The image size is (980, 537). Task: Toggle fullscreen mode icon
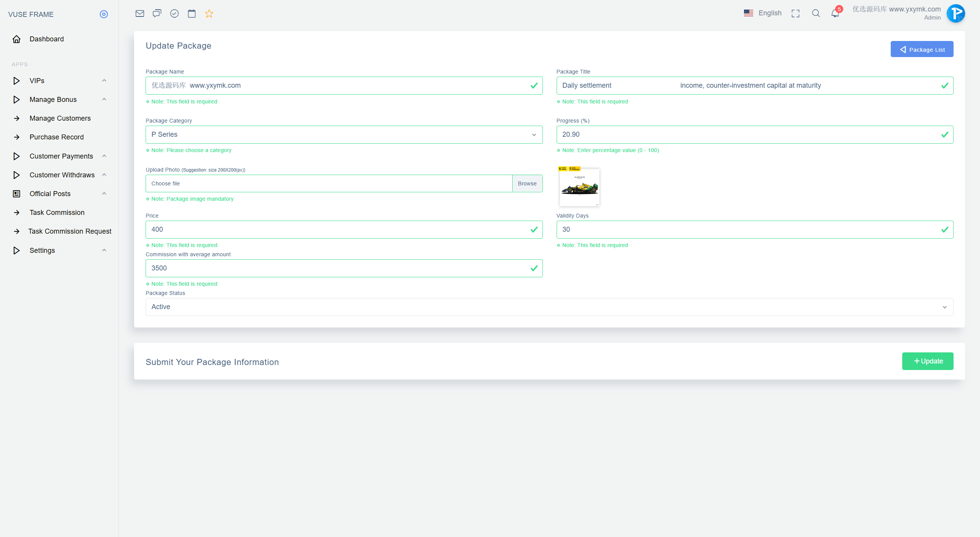795,13
